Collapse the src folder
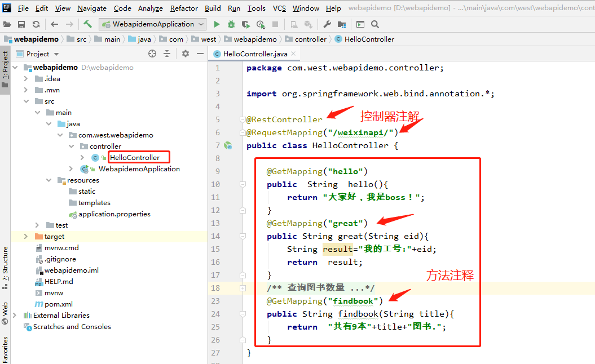595x364 pixels. coord(26,101)
